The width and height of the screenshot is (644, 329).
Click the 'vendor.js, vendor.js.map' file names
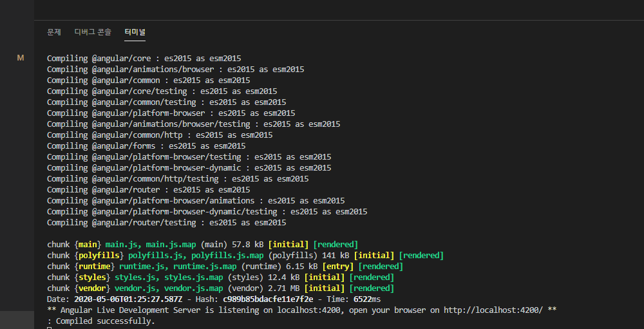click(169, 288)
